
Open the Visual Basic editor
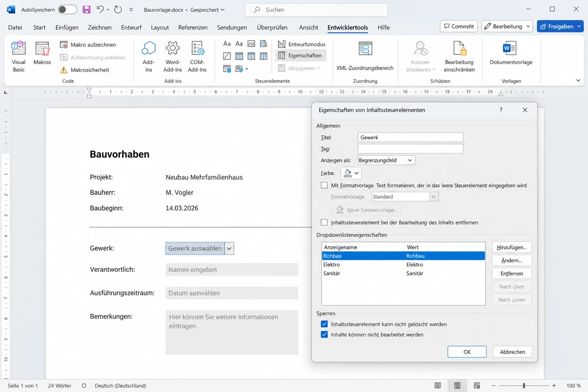click(19, 57)
